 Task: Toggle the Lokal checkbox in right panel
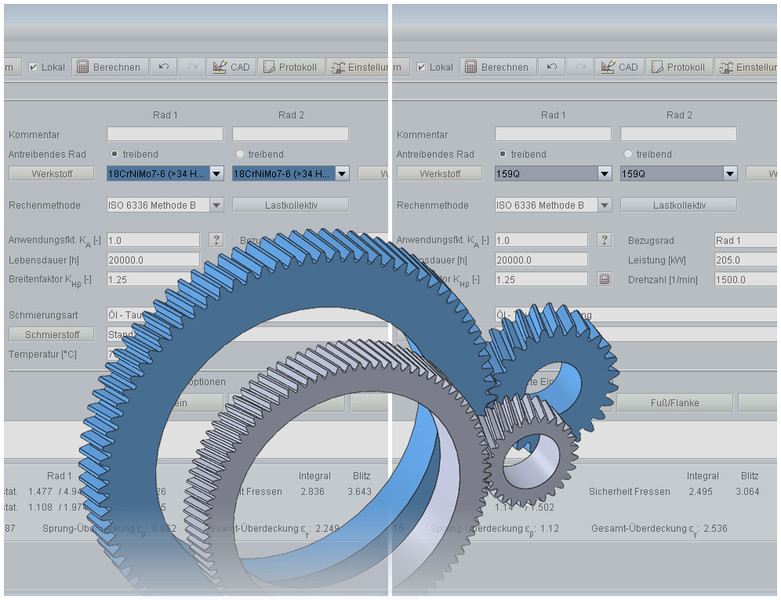(x=421, y=67)
